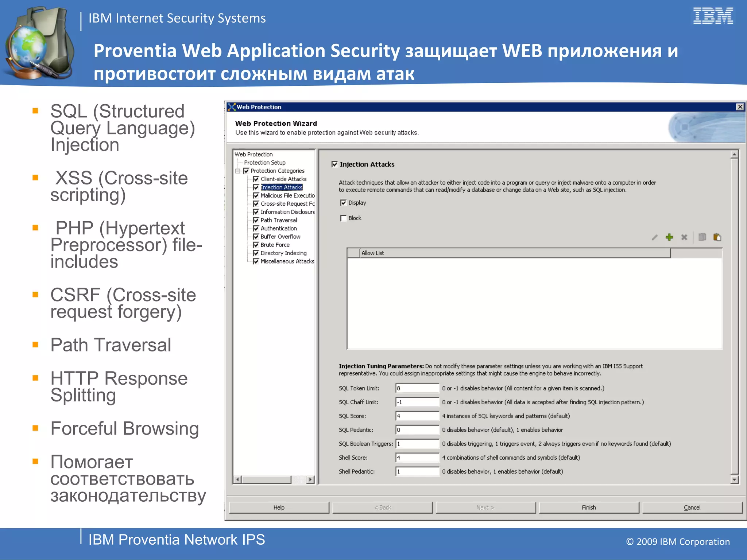The image size is (747, 560).
Task: Click the copy icon above Allow List
Action: coord(702,237)
